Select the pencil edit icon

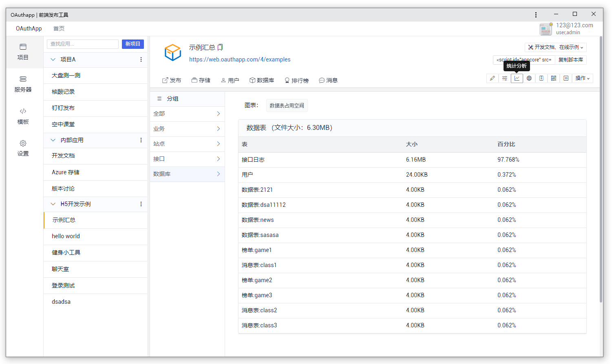(x=493, y=78)
